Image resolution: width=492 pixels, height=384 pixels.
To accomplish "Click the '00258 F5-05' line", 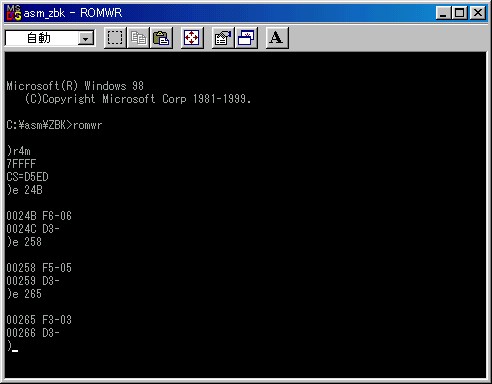I will tap(39, 268).
